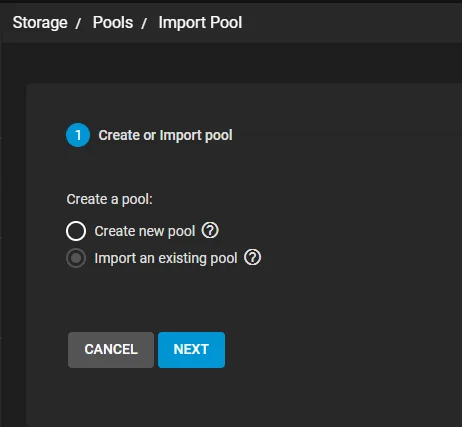The height and width of the screenshot is (427, 462).
Task: Select step 1 circle indicator
Action: click(x=78, y=135)
